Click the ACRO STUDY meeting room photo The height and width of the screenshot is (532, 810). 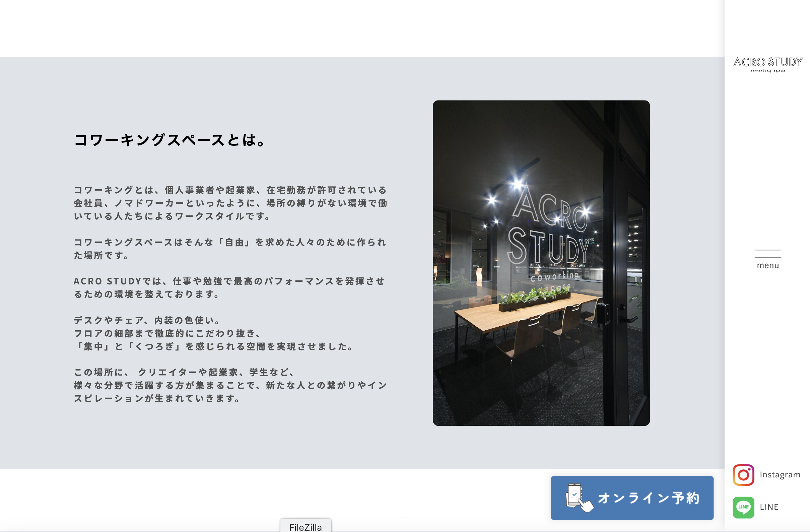[x=541, y=263]
